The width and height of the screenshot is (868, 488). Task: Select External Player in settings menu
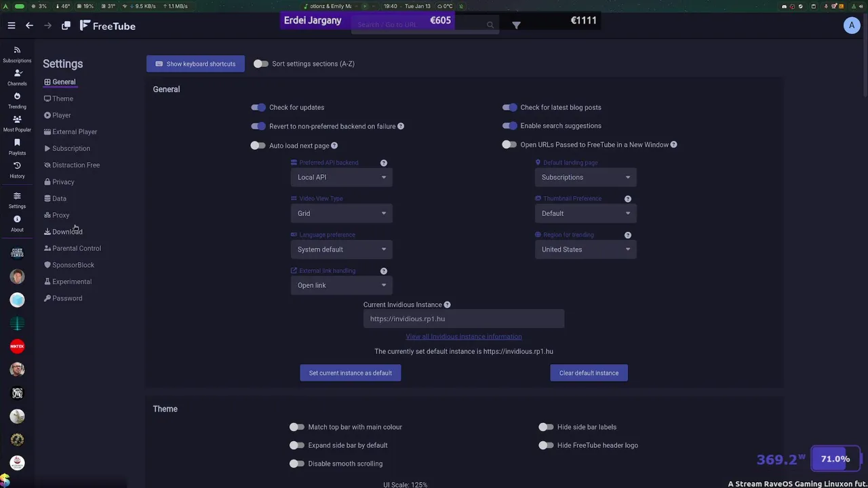[x=71, y=132]
